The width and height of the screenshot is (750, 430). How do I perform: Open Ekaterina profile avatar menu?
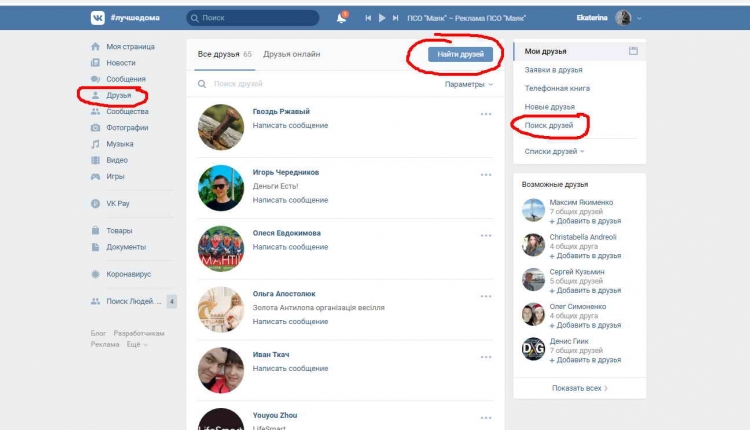coord(623,18)
